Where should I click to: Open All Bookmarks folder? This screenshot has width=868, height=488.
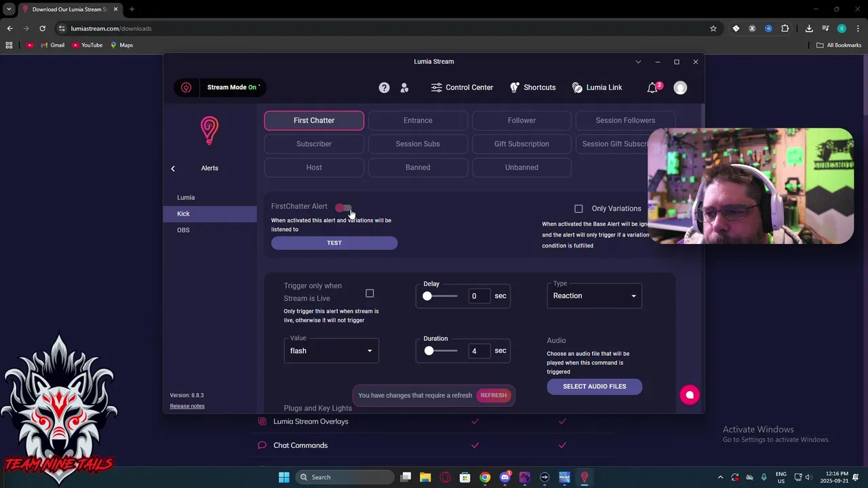pos(839,45)
